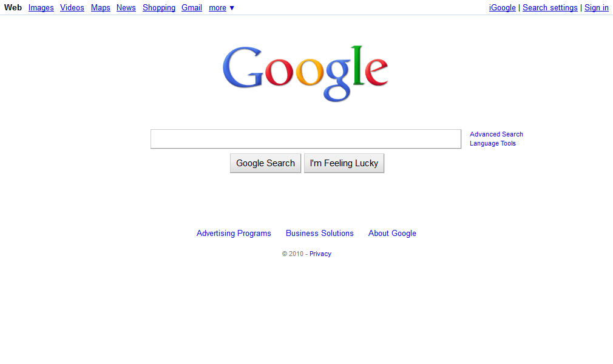Open the Business Solutions link
613x364 pixels.
(x=320, y=234)
